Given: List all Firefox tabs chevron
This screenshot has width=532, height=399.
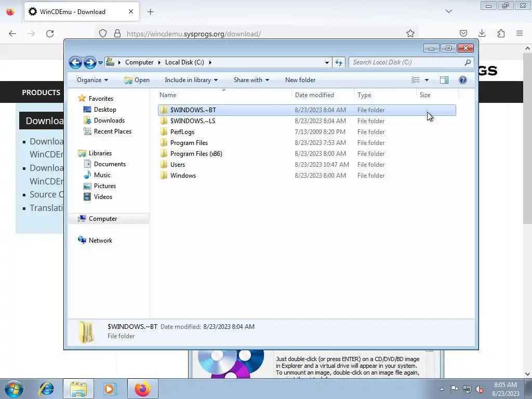Looking at the screenshot, I should pos(449,11).
